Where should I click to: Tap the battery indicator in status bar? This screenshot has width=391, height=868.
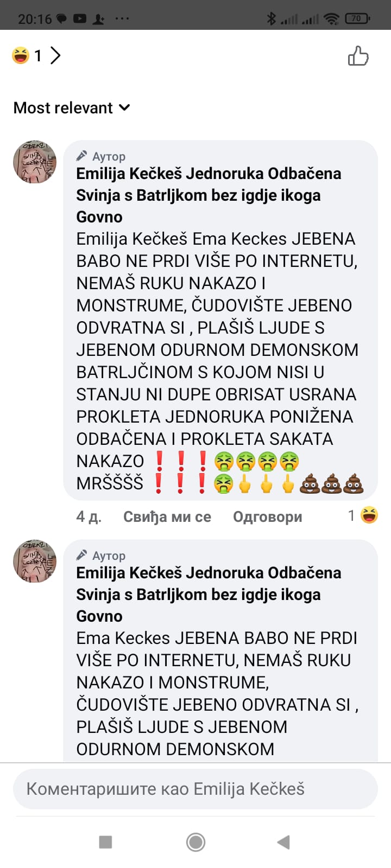(357, 18)
